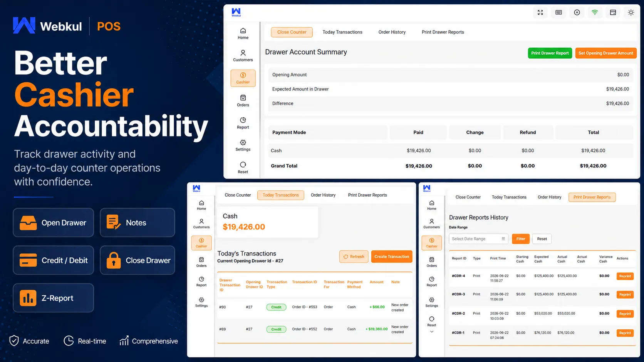Screen dimensions: 644x362
Task: Reprint report #CDR-1
Action: tap(625, 333)
